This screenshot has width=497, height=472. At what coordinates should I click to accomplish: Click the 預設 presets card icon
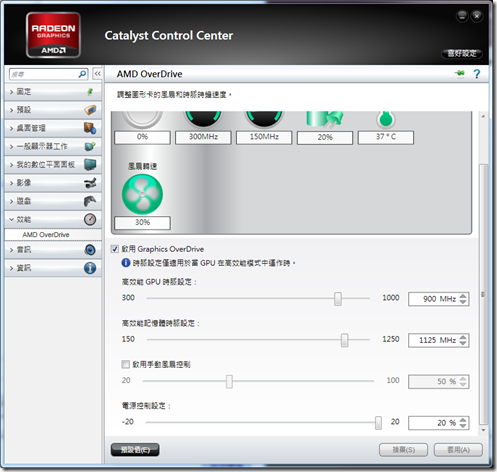click(x=90, y=110)
